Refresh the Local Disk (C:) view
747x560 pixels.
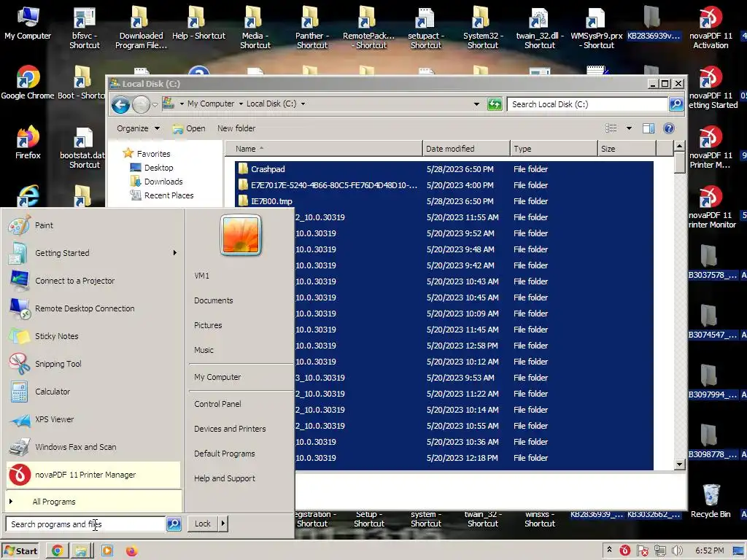click(x=495, y=104)
